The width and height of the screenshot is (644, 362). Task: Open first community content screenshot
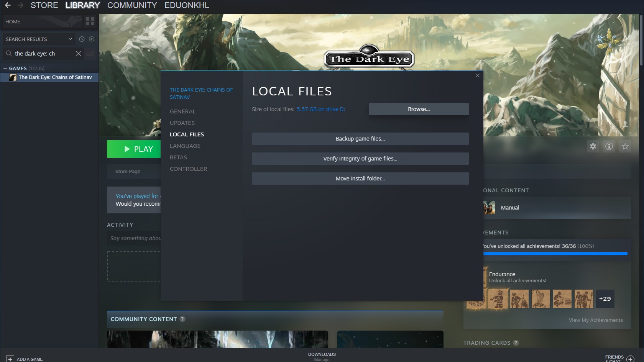(x=217, y=339)
